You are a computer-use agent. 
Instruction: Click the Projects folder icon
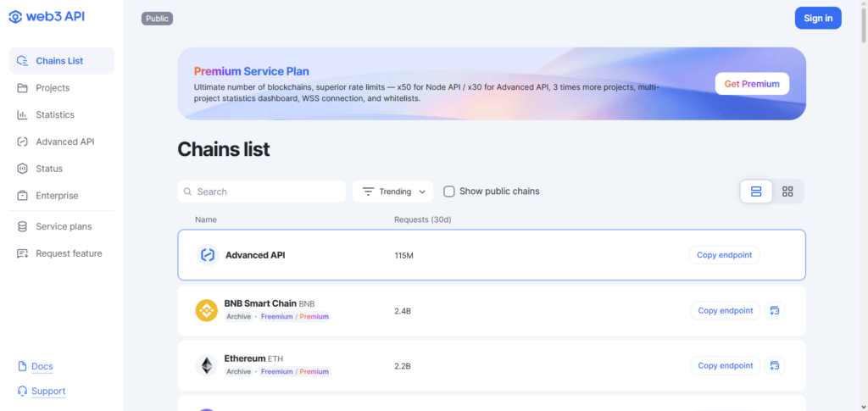click(x=22, y=88)
